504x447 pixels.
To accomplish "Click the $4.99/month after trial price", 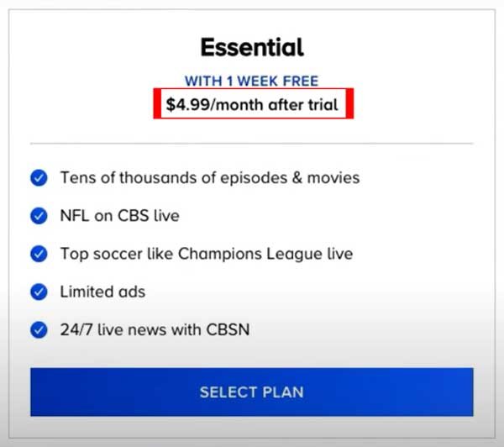I will 252,104.
